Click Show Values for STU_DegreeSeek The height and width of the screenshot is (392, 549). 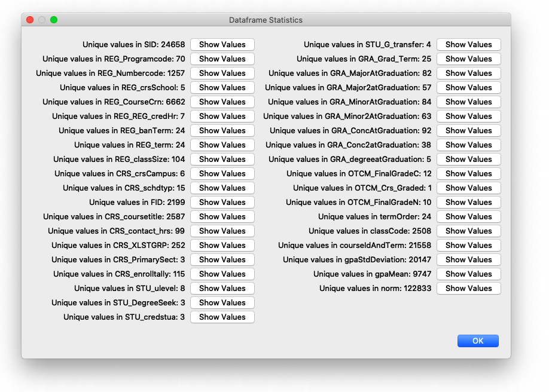(x=222, y=302)
